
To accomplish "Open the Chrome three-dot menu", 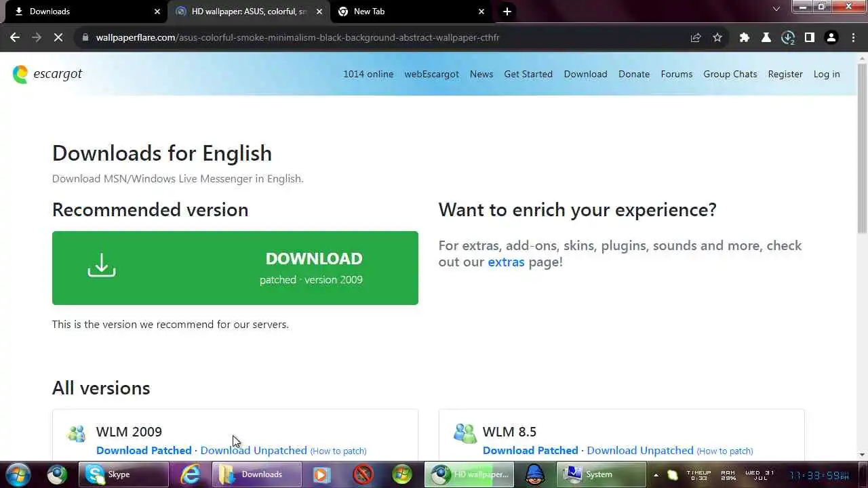I will point(853,37).
